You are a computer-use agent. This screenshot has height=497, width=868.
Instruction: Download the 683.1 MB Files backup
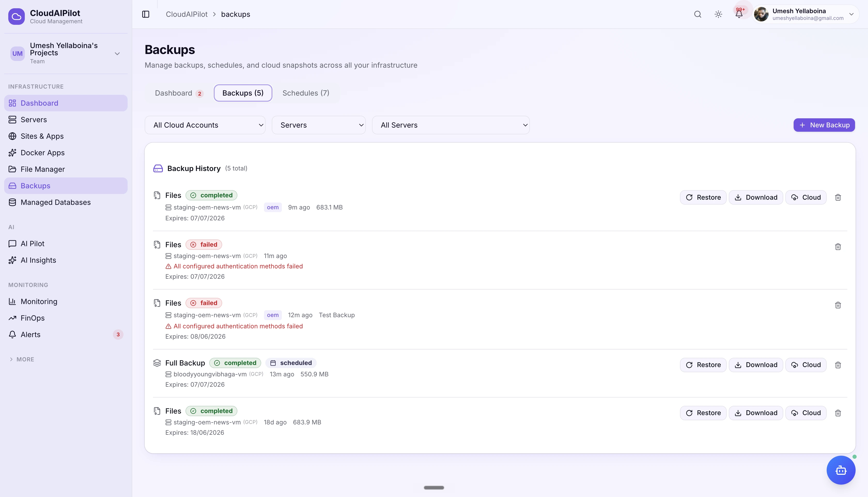pos(756,197)
